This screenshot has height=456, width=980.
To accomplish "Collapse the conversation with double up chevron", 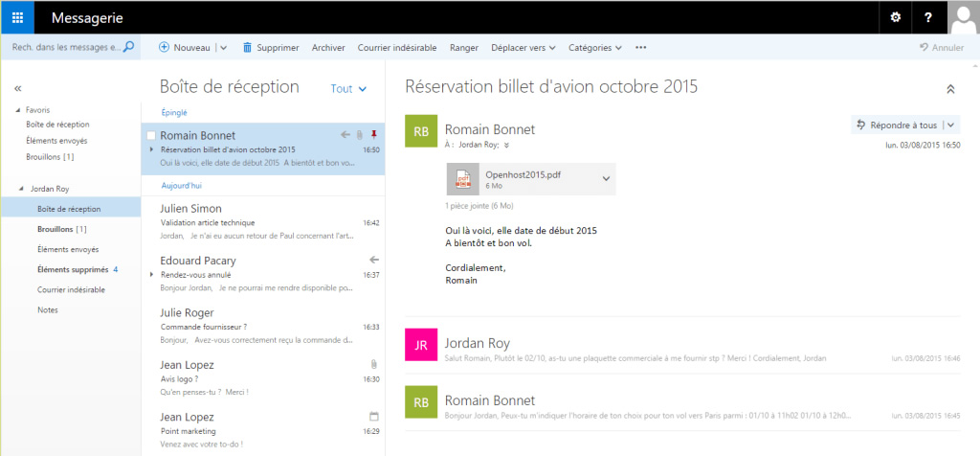I will click(950, 89).
